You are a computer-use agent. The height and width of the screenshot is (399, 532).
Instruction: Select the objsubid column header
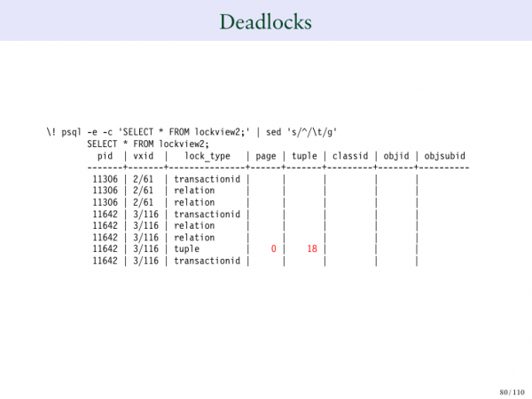click(445, 155)
